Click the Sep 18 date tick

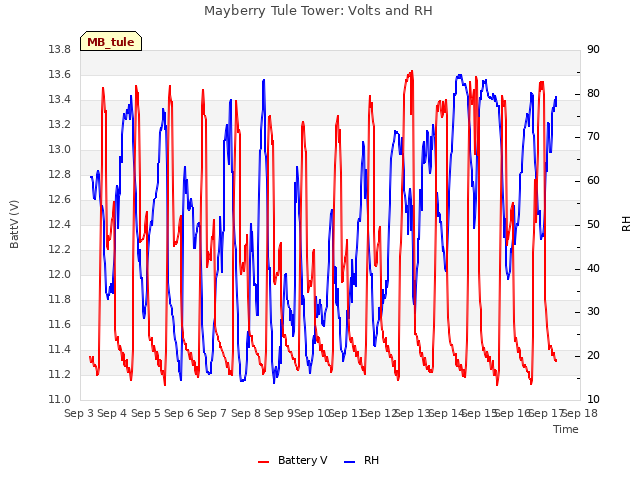pos(580,413)
